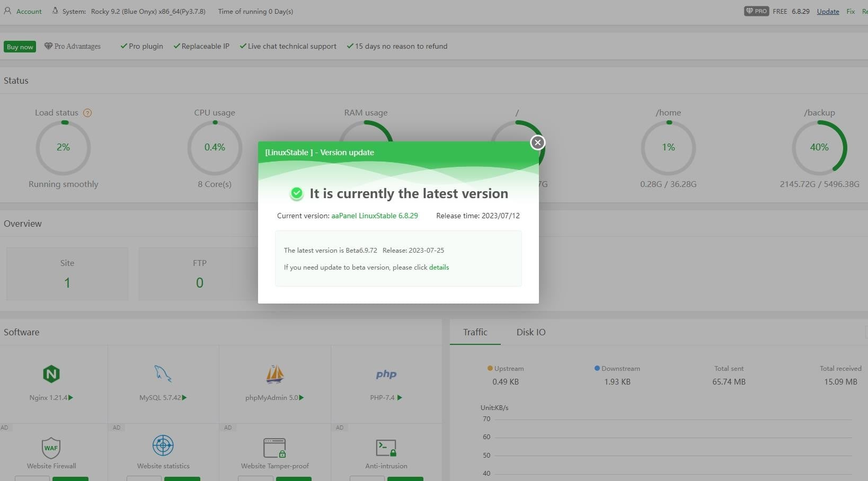Click the Website statistics label
The image size is (868, 481).
[x=163, y=466]
